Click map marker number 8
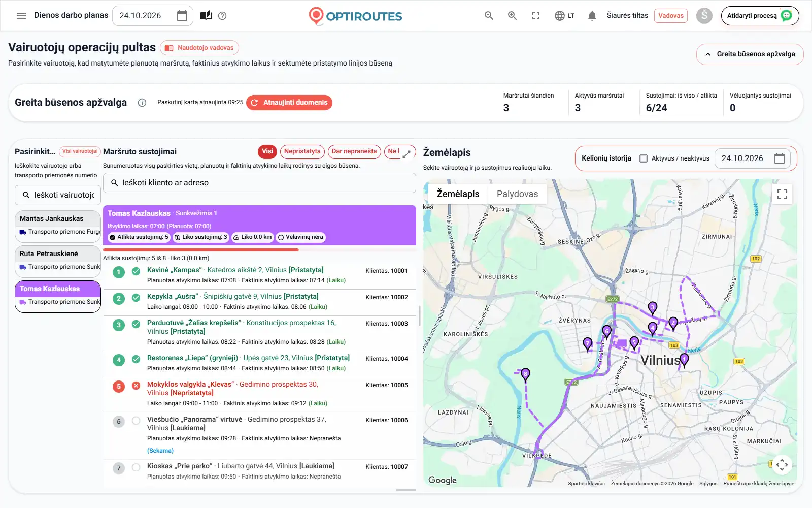Viewport: 812px width, 508px height. [x=525, y=375]
